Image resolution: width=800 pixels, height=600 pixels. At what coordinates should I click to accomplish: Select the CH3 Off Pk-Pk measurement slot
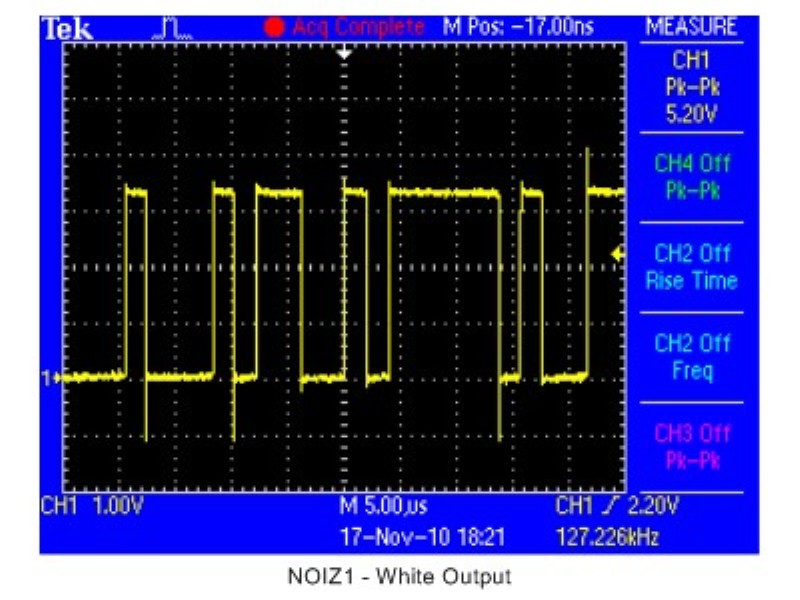pyautogui.click(x=692, y=447)
